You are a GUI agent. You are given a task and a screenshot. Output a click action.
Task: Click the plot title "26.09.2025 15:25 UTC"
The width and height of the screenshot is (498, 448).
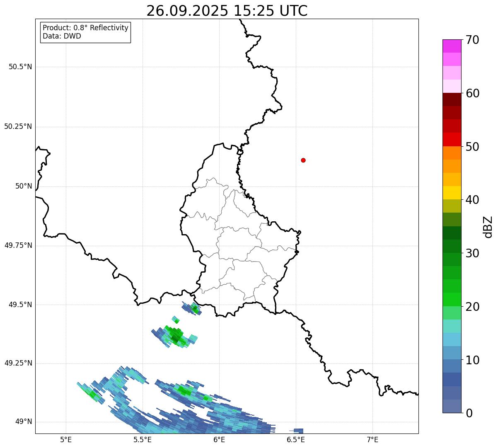pos(227,11)
